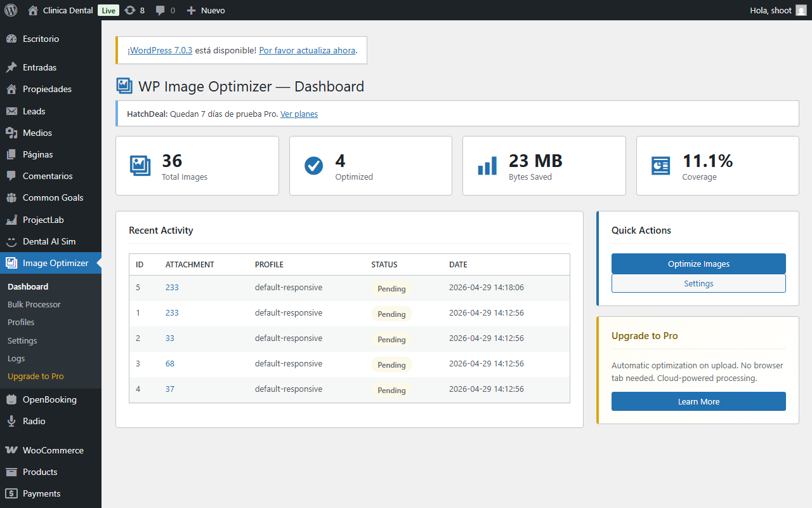Click Por favor actualiza ahora link
Image resolution: width=812 pixels, height=508 pixels.
click(x=307, y=50)
